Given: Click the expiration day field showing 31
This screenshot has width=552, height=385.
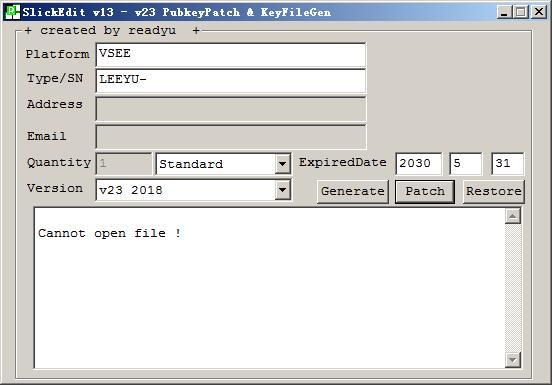Looking at the screenshot, I should pos(508,164).
